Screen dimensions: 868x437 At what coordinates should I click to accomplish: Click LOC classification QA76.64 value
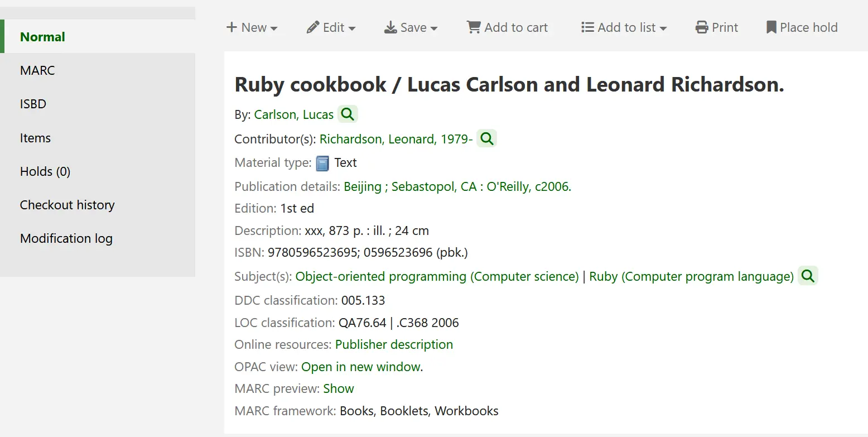pos(363,323)
